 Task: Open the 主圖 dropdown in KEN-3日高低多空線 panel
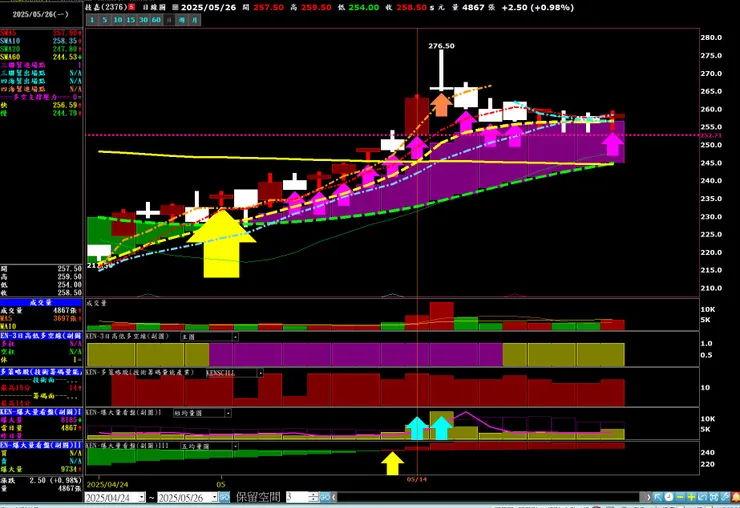click(235, 337)
